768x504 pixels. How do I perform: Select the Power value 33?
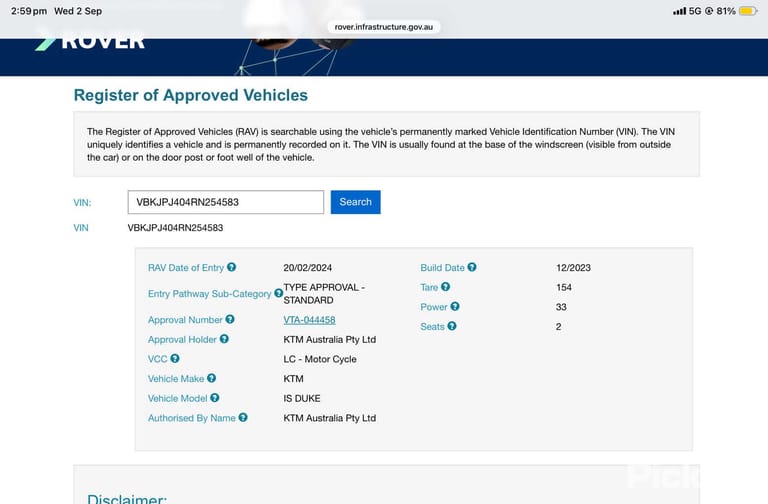point(561,307)
